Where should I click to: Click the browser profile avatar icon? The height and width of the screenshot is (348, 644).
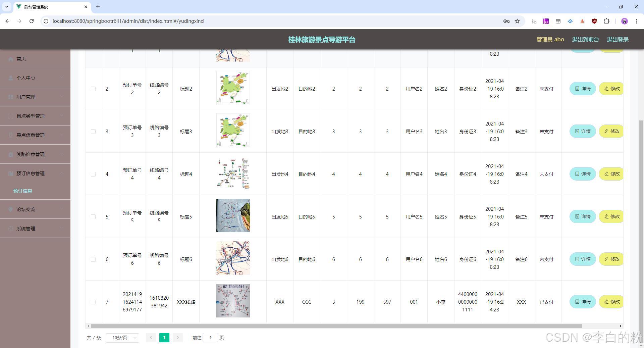click(x=624, y=21)
